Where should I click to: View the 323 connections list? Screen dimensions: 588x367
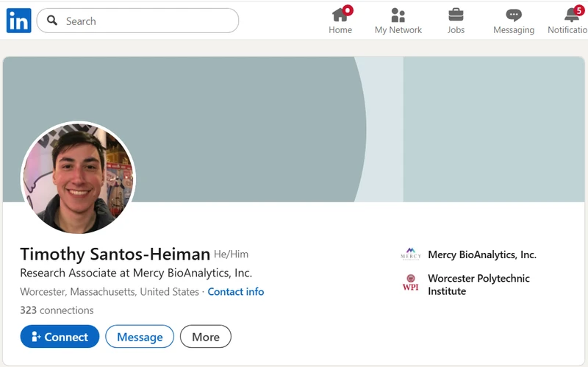(57, 310)
